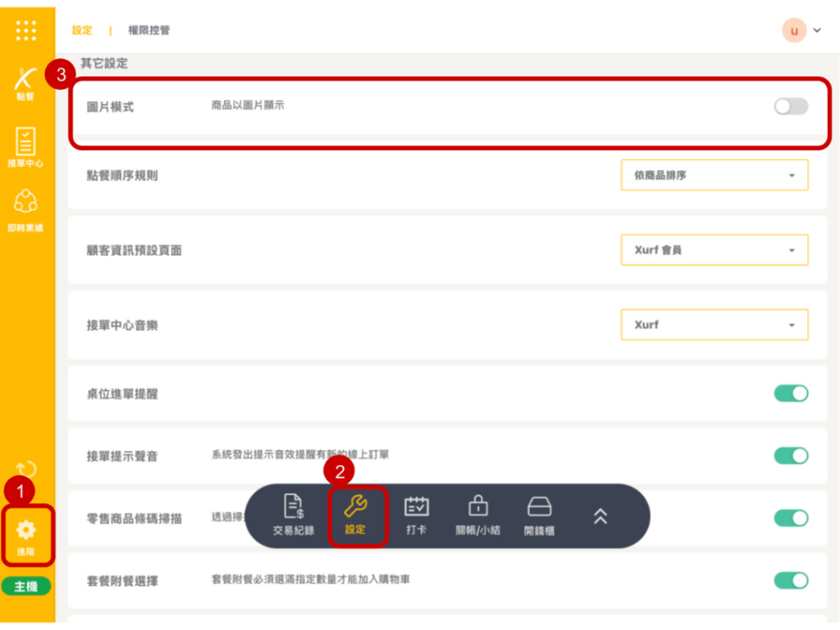Enable the 圖片模式 toggle switch
This screenshot has height=630, width=840.
click(791, 107)
